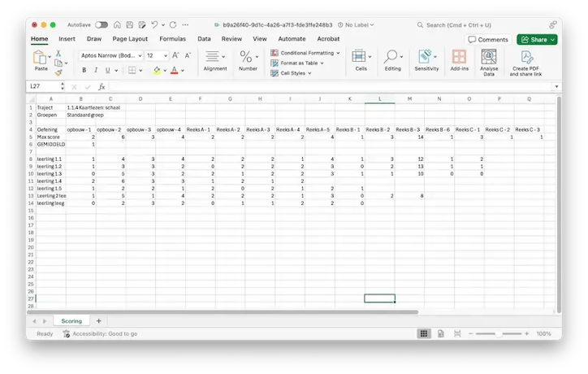
Task: Expand the Borders dropdown arrow
Action: click(x=141, y=71)
